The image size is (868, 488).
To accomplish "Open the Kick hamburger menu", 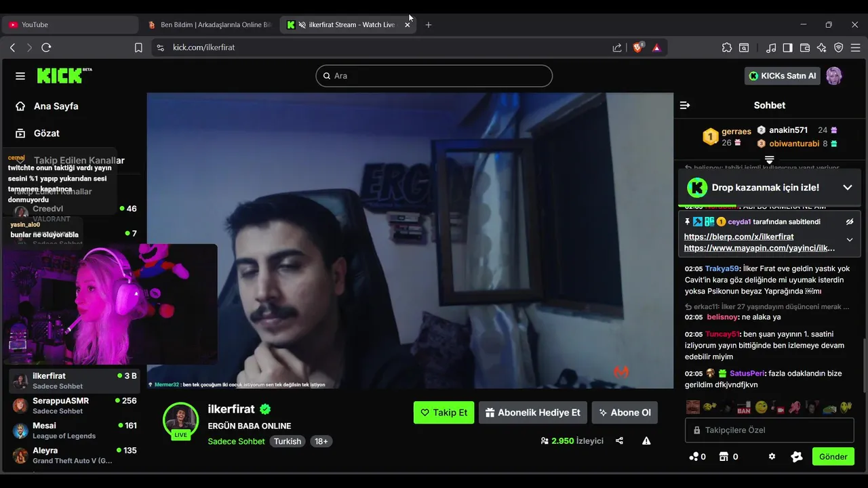I will coord(20,76).
